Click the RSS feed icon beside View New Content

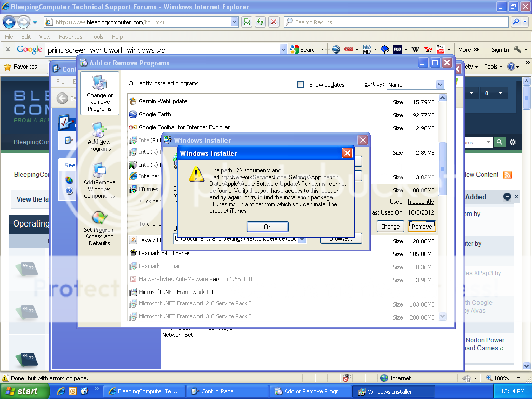pyautogui.click(x=507, y=175)
